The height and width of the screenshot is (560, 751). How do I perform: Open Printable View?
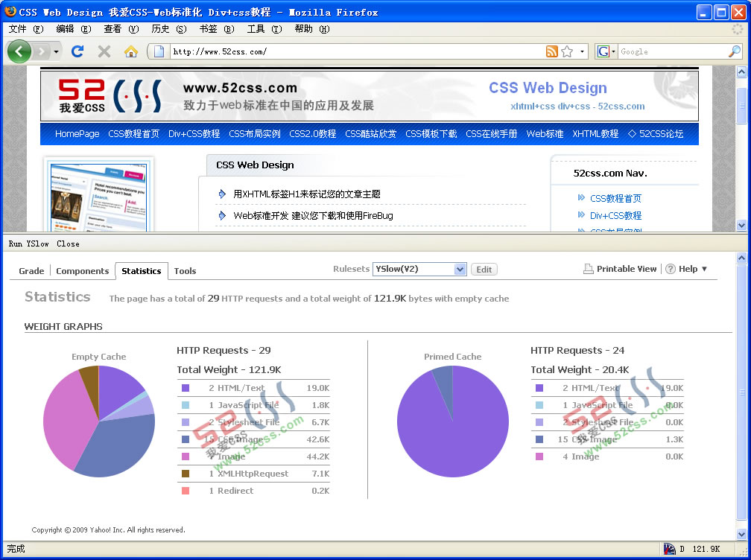click(x=627, y=269)
